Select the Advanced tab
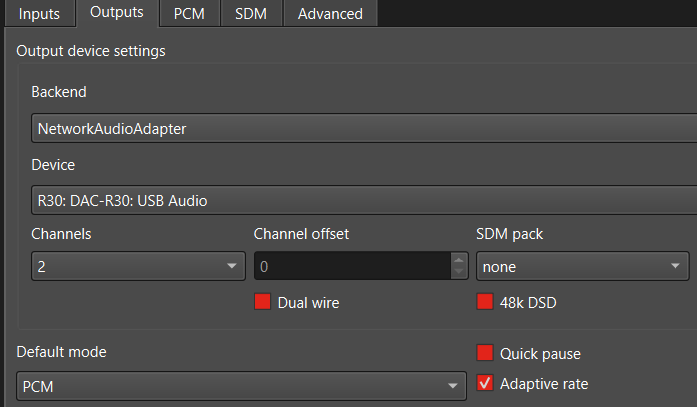Image resolution: width=697 pixels, height=407 pixels. tap(330, 14)
